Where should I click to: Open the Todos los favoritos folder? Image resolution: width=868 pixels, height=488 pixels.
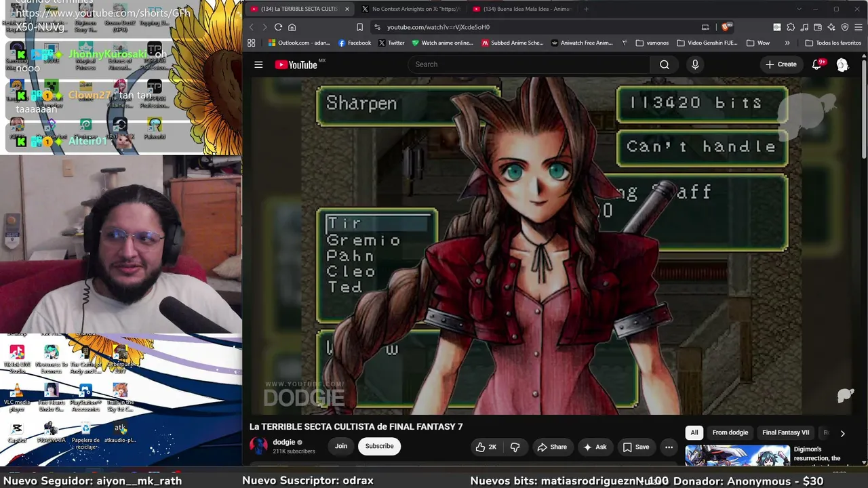[833, 43]
